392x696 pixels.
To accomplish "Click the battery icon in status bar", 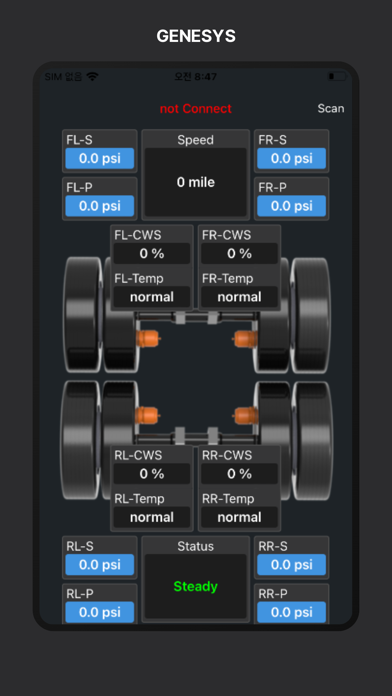I will pos(337,76).
